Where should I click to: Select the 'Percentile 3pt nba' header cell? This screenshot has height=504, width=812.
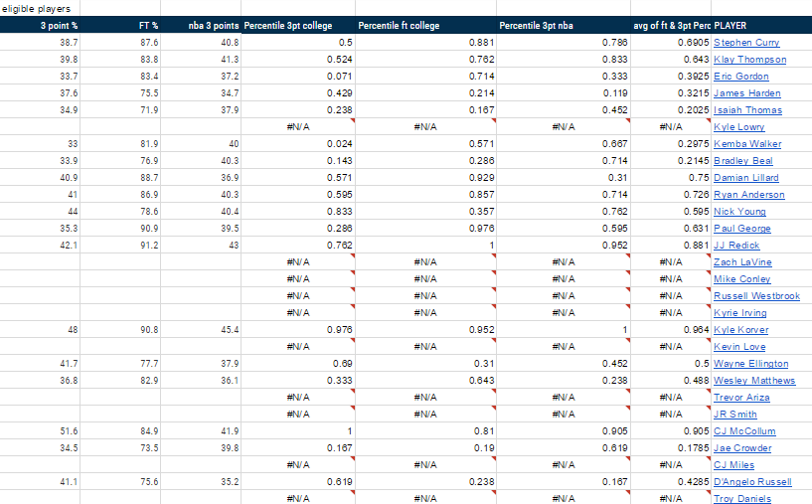564,25
